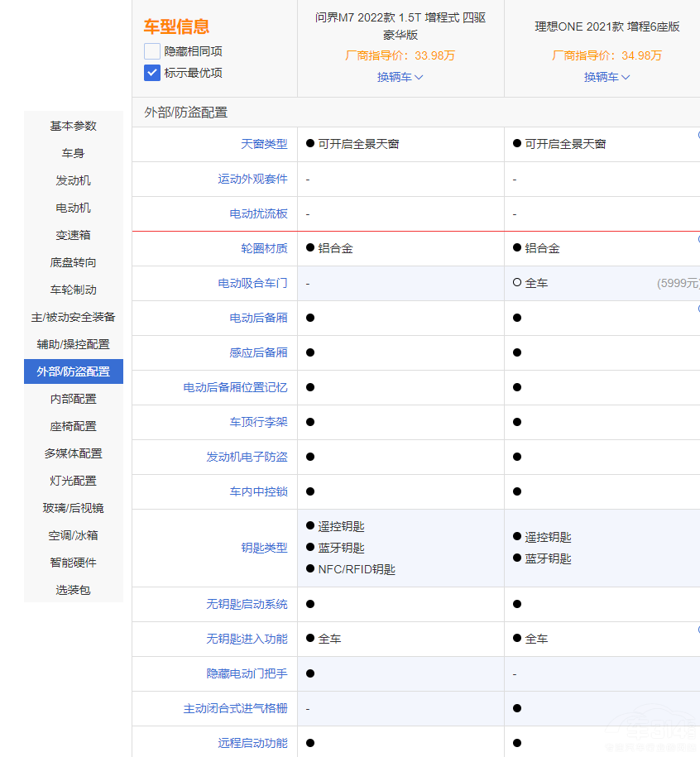
Task: Click the 钥匙类型 row label
Action: pos(264,548)
